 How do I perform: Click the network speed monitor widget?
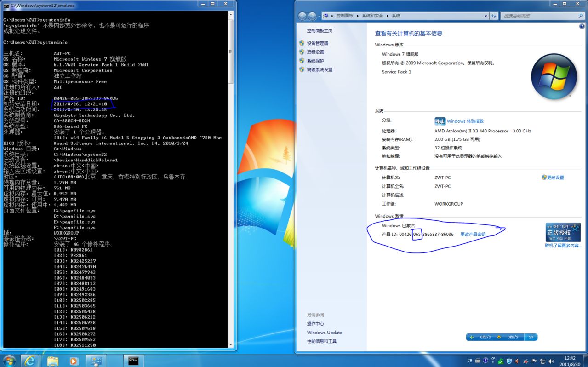click(502, 337)
